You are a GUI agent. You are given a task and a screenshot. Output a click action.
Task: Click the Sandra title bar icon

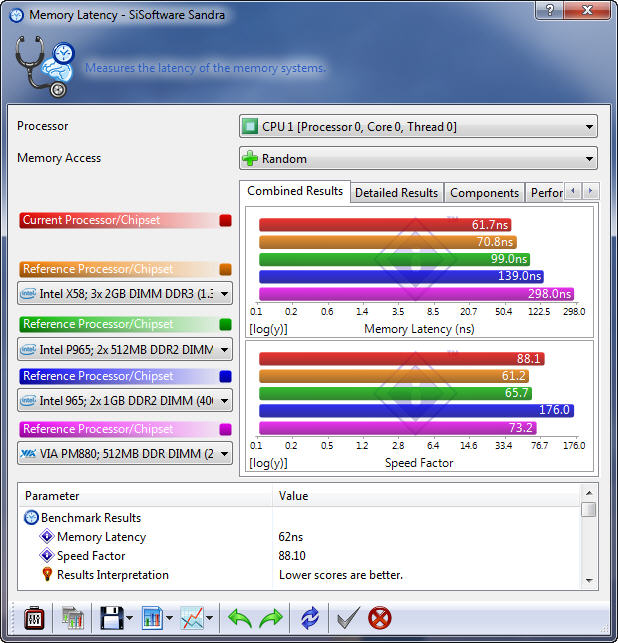click(16, 16)
